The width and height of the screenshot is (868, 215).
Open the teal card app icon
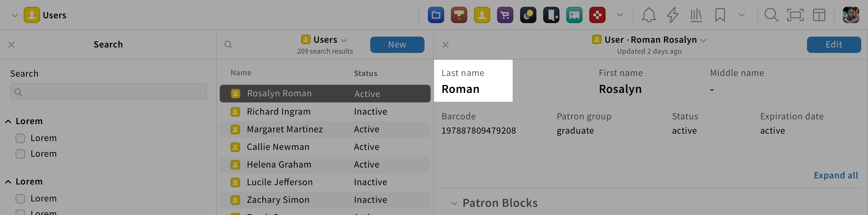coord(574,15)
